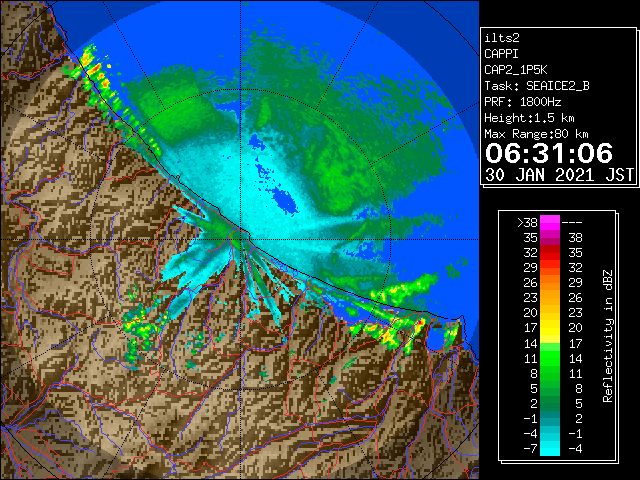Click the Task: SEAICE2_B line
Image resolution: width=640 pixels, height=480 pixels.
click(x=537, y=86)
